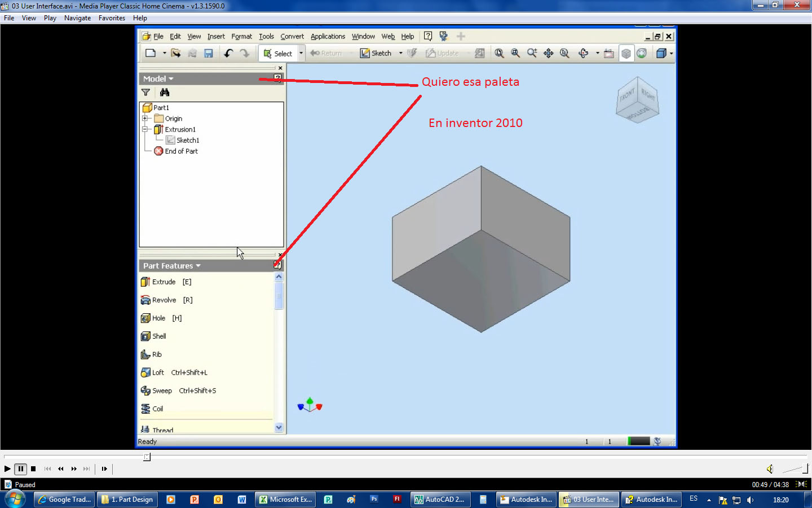Click the Update button
The height and width of the screenshot is (508, 812).
click(x=443, y=53)
